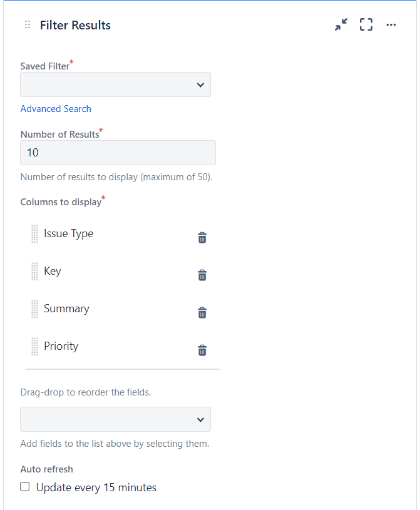Maximize the Filter Results gadget to fullscreen
The height and width of the screenshot is (510, 420).
(x=366, y=25)
